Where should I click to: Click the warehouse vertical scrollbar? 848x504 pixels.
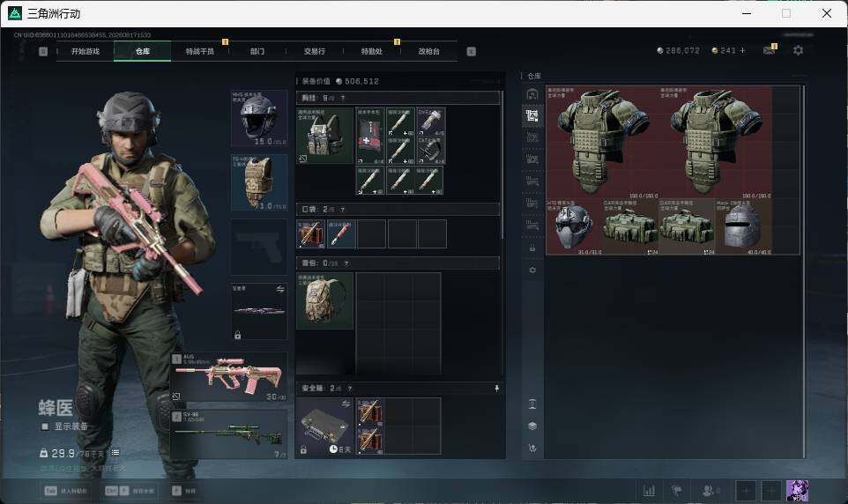[803, 271]
